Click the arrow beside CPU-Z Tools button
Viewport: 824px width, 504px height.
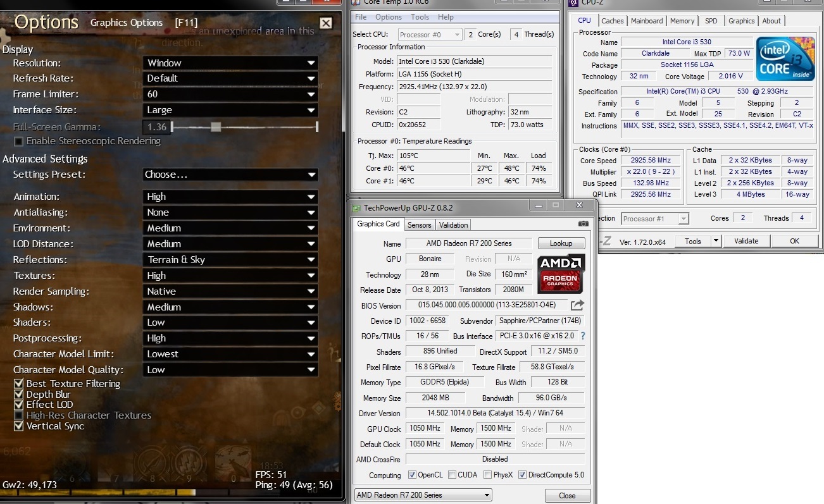pos(716,241)
